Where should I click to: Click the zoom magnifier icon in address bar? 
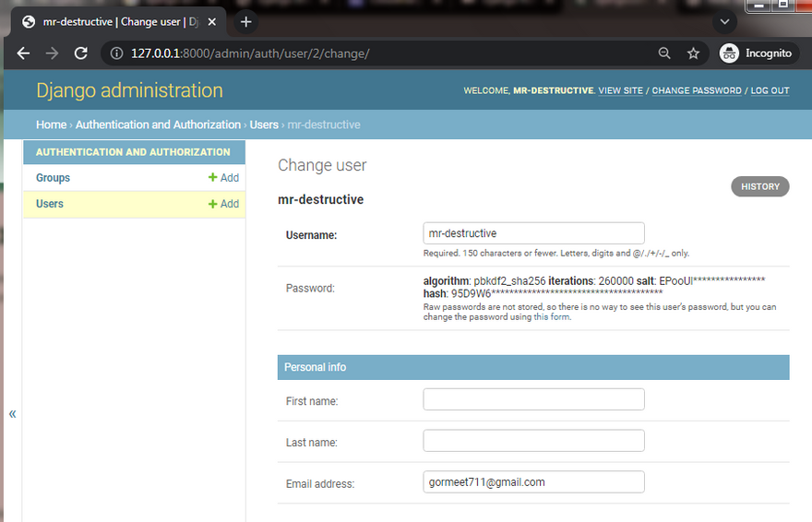click(x=664, y=53)
